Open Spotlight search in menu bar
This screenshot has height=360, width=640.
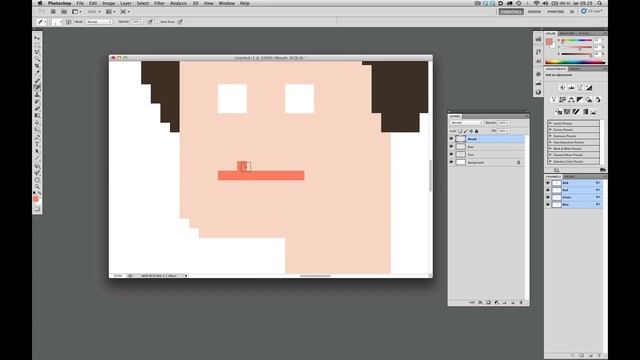click(600, 3)
